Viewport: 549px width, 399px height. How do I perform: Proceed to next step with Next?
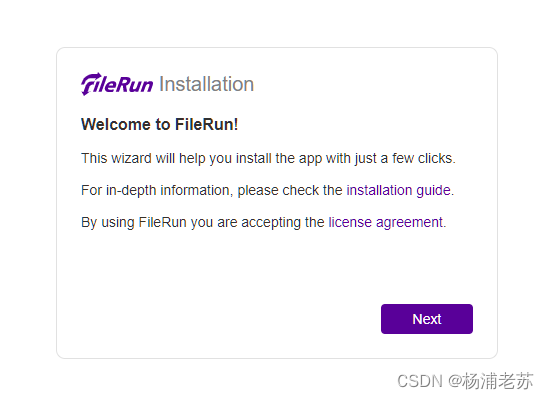[427, 319]
